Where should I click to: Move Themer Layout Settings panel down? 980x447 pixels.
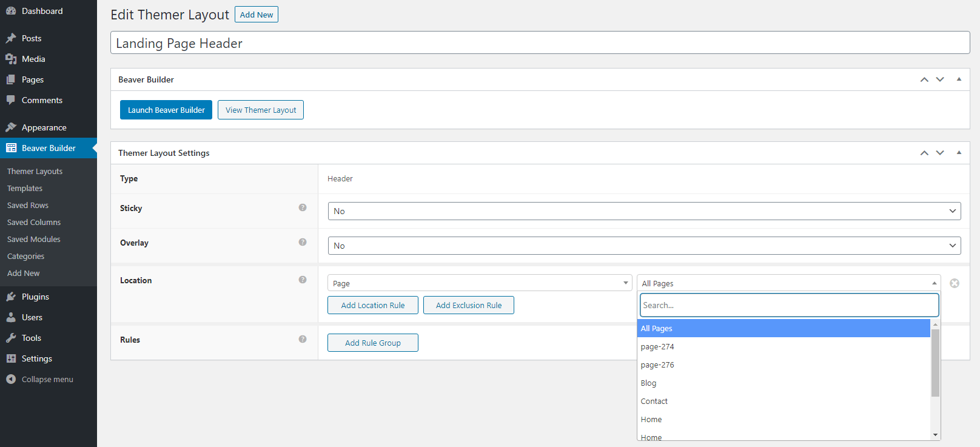tap(940, 153)
